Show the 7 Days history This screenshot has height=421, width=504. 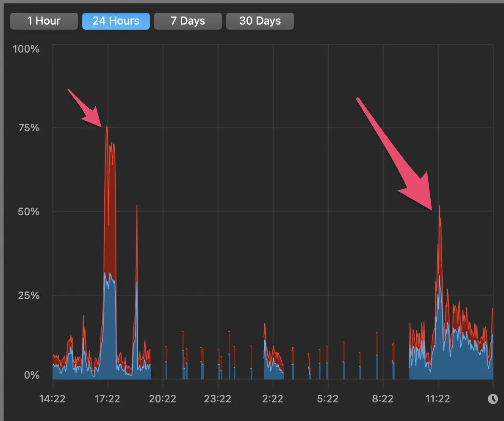[188, 21]
